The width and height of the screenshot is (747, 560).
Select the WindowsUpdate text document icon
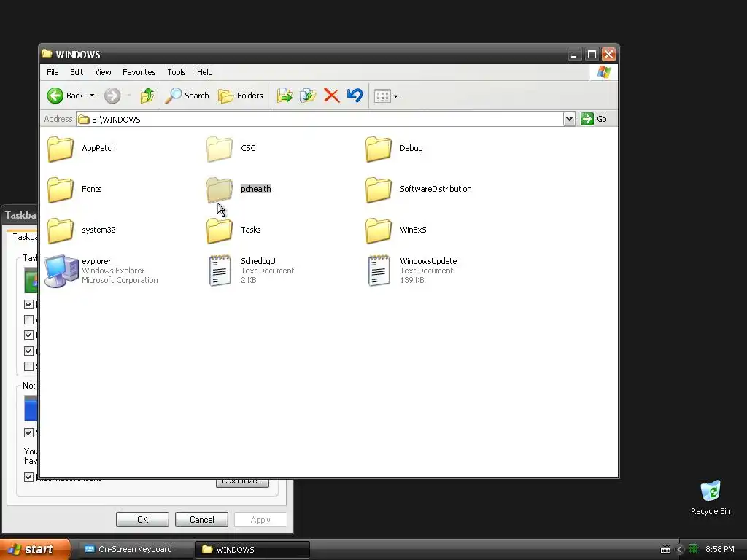(379, 271)
